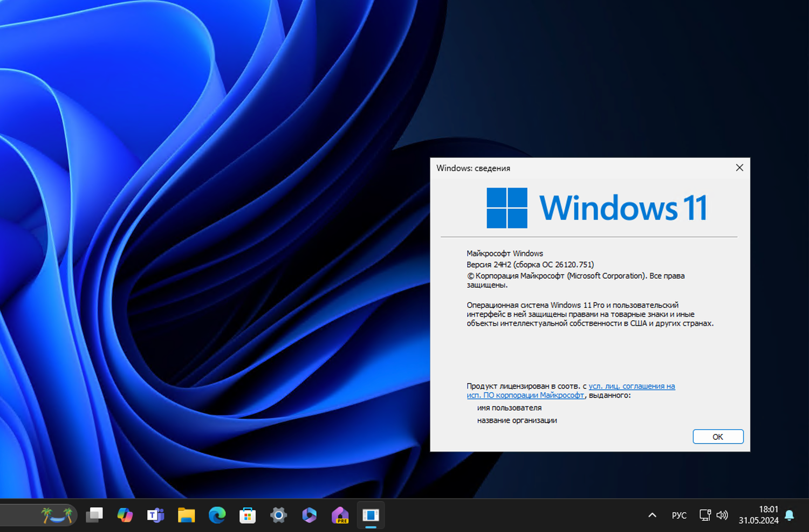The height and width of the screenshot is (532, 809).
Task: Open Microsoft Edge from the taskbar
Action: pos(217,515)
